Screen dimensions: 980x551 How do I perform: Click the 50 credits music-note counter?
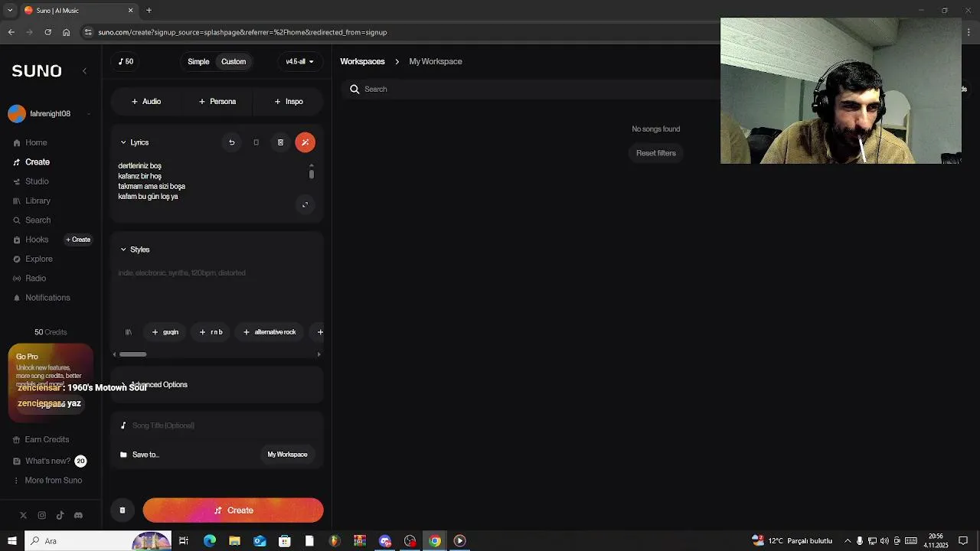(126, 61)
